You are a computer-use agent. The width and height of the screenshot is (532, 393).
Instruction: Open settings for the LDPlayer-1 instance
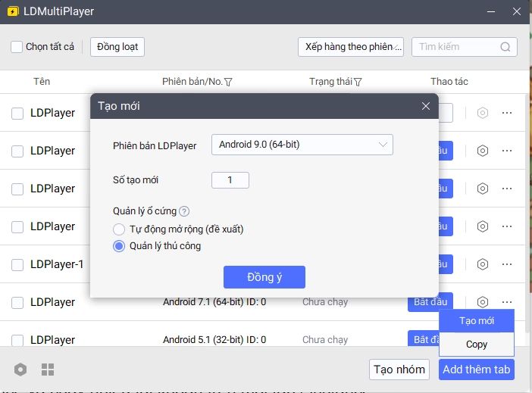[482, 264]
